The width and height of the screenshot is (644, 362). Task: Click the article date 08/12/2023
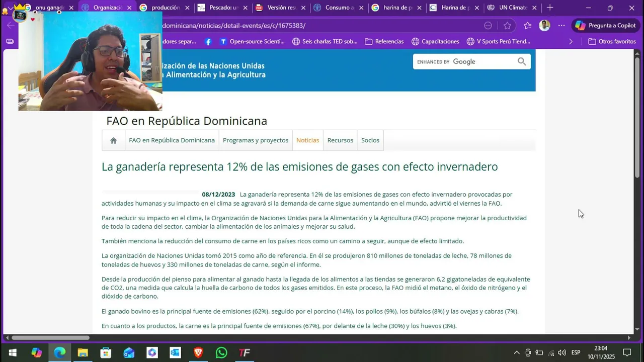point(218,195)
